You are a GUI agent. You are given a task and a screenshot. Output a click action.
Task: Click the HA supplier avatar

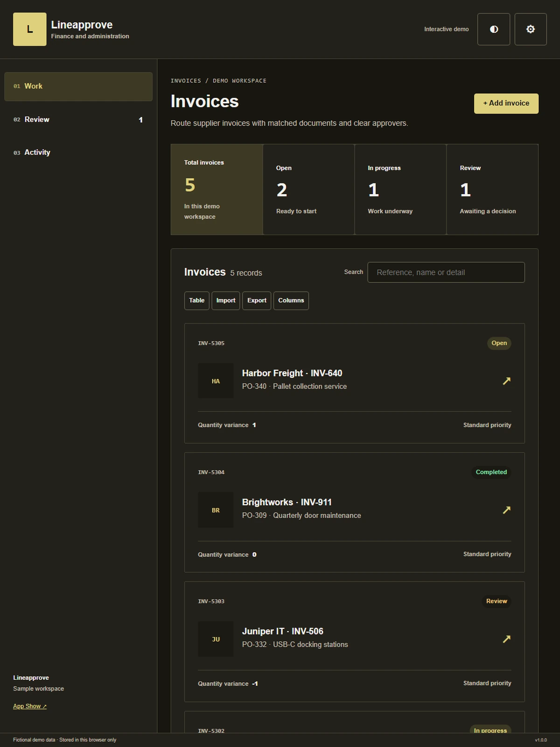216,381
